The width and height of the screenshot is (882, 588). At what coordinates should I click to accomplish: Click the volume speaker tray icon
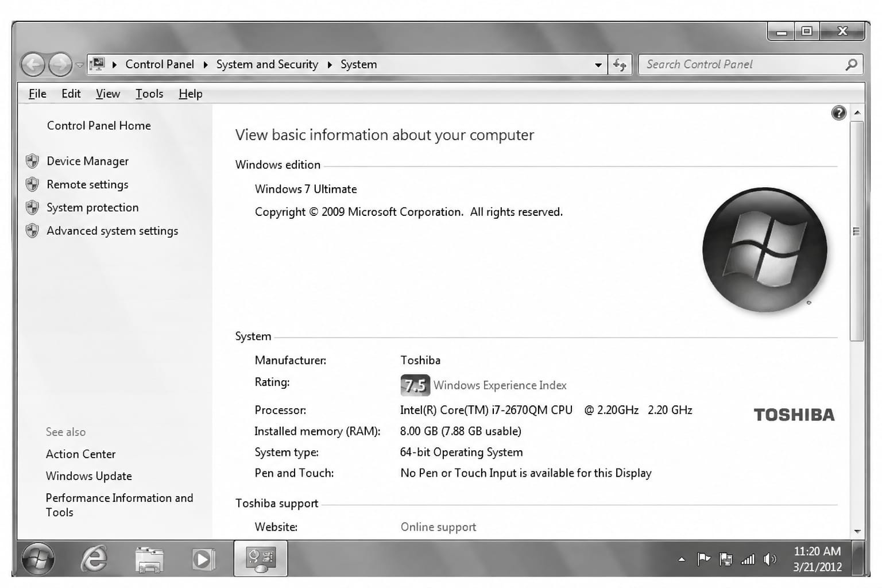[770, 559]
